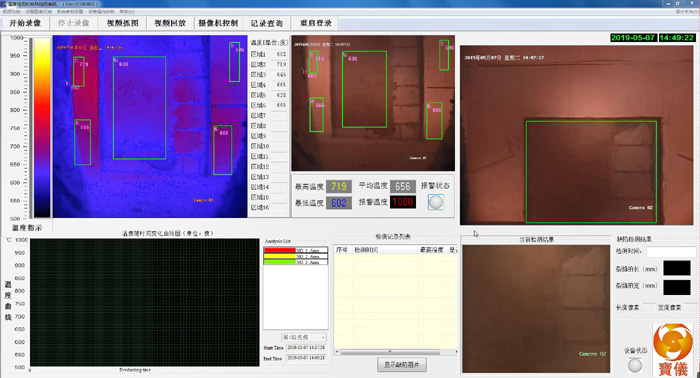Open 视频回放 video playback
This screenshot has height=378, width=700.
coord(170,23)
